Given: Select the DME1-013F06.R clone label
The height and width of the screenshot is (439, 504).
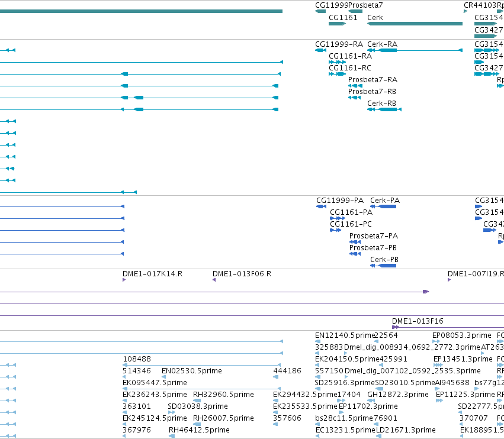Looking at the screenshot, I should (242, 275).
